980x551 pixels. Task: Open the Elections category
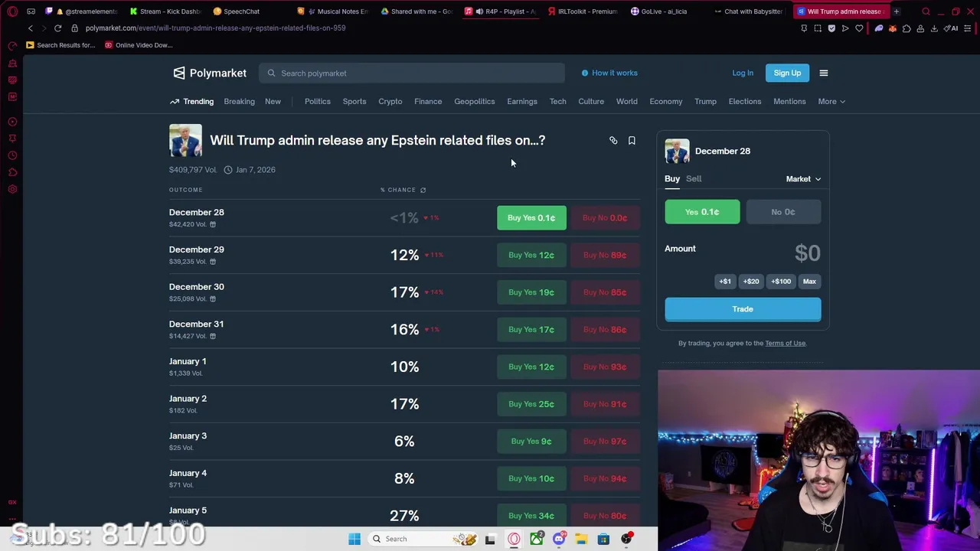coord(745,101)
